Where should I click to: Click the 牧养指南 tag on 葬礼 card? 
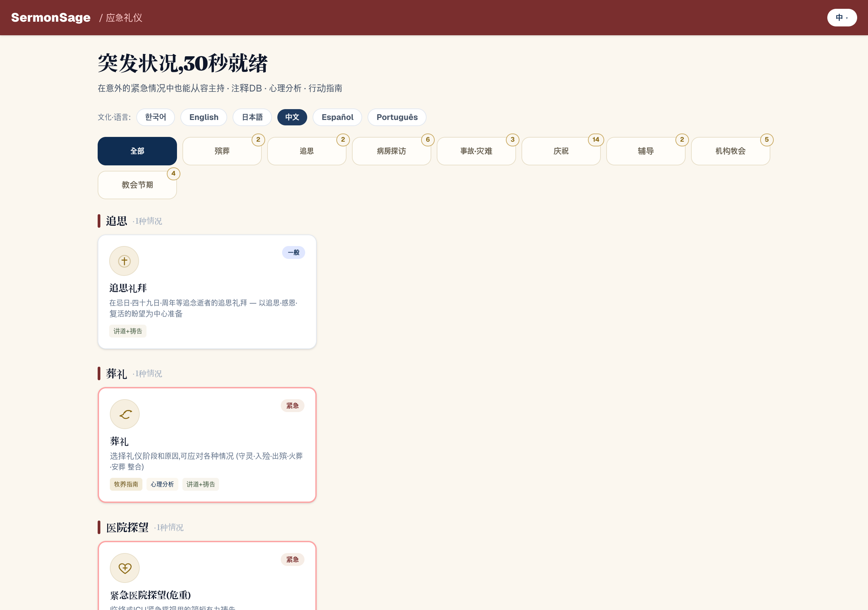[126, 484]
